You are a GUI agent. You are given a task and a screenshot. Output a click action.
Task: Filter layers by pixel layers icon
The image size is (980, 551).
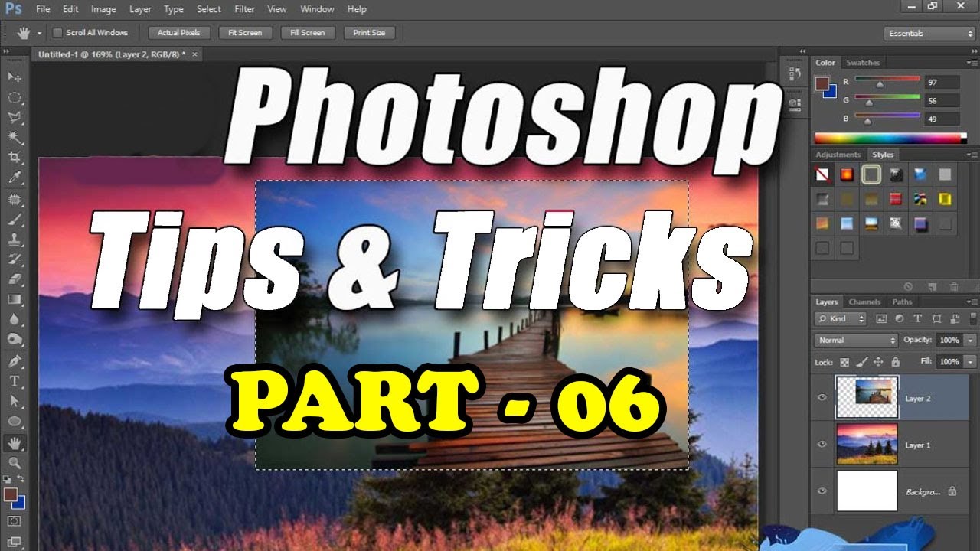[880, 318]
